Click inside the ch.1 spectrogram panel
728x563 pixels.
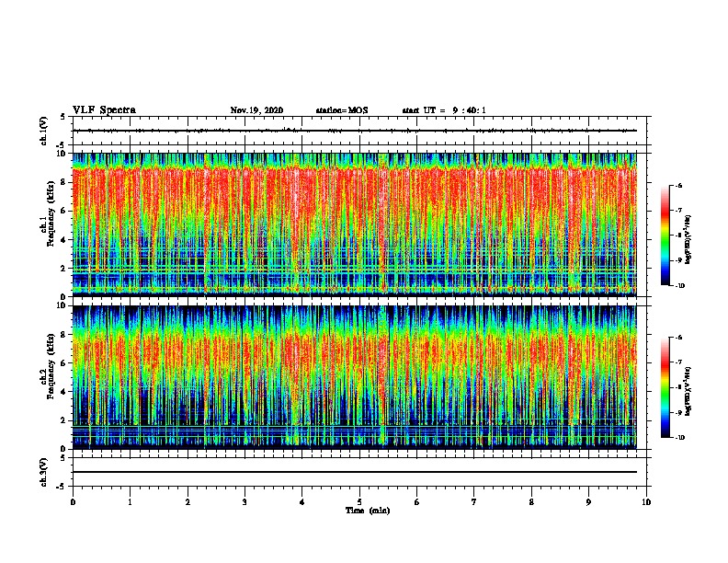point(354,224)
